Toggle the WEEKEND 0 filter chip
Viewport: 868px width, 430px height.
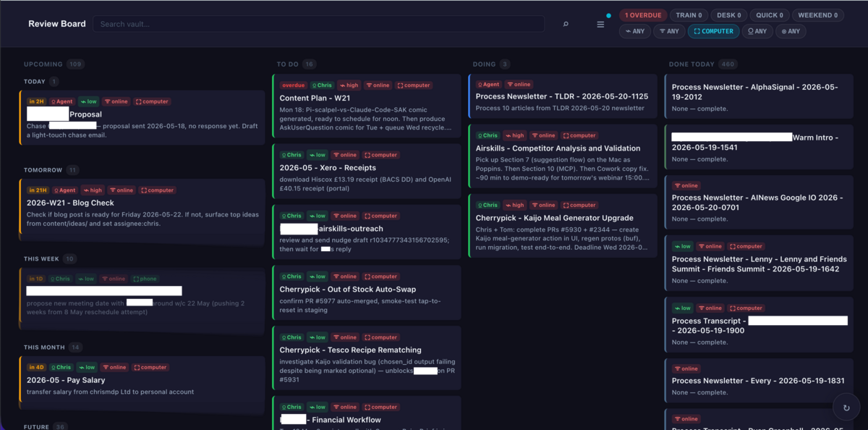click(818, 15)
